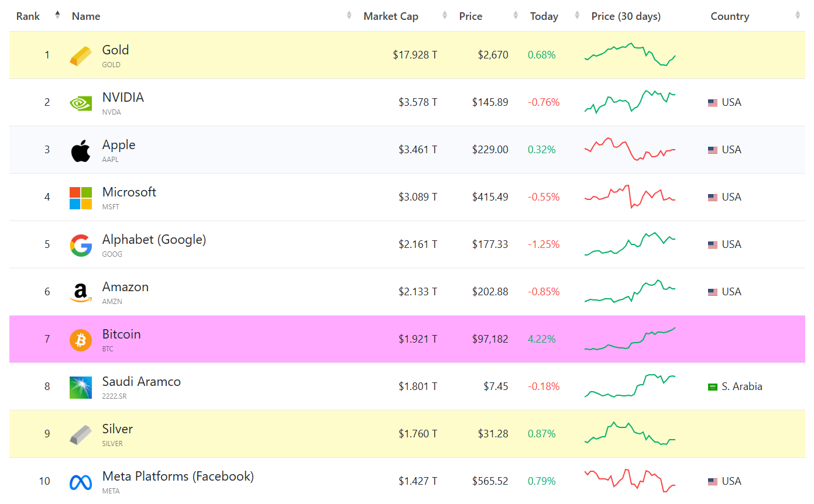
Task: Click the NVDA ticker symbol
Action: pyautogui.click(x=112, y=112)
